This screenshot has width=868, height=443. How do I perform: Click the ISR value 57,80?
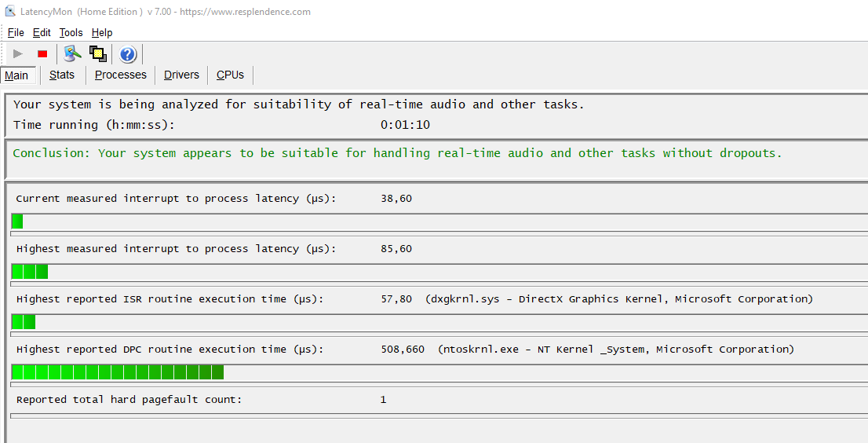tap(396, 299)
